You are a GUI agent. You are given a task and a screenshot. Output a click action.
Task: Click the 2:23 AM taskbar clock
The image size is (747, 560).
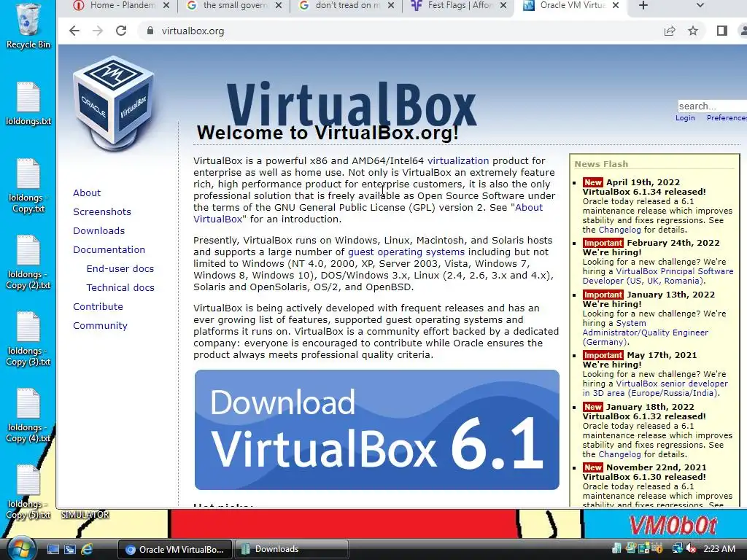[719, 549]
